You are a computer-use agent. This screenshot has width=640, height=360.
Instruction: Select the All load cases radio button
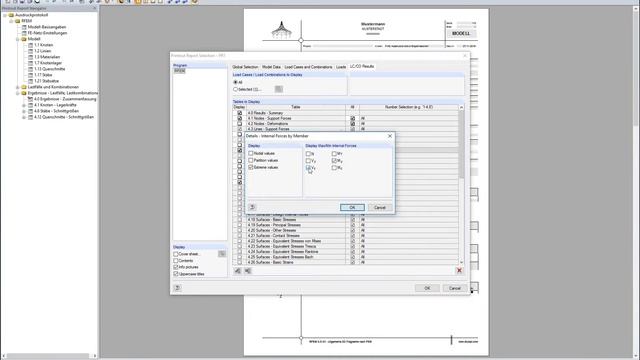(x=236, y=82)
